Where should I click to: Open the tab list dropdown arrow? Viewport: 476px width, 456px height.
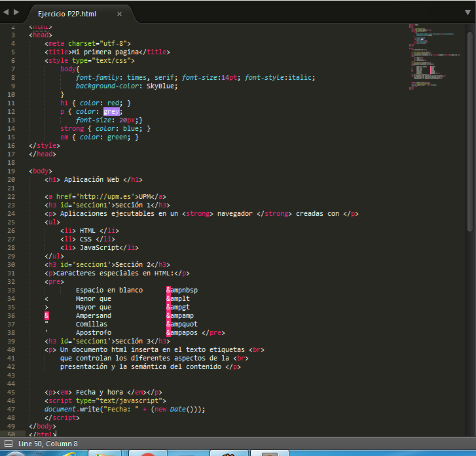pos(467,13)
